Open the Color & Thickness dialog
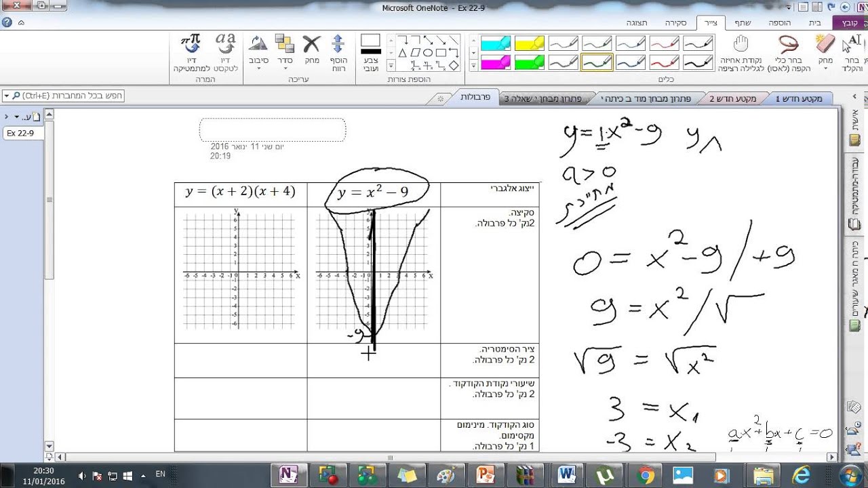Viewport: 868px width, 488px height. point(370,53)
